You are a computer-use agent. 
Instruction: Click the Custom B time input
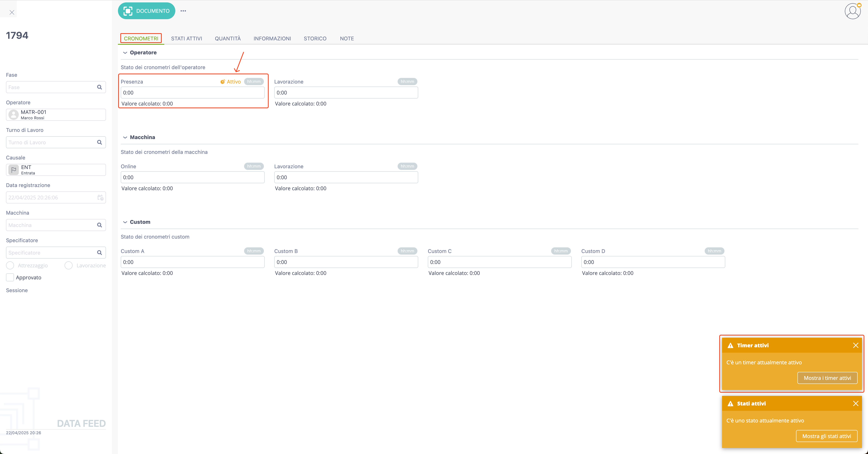(x=346, y=262)
